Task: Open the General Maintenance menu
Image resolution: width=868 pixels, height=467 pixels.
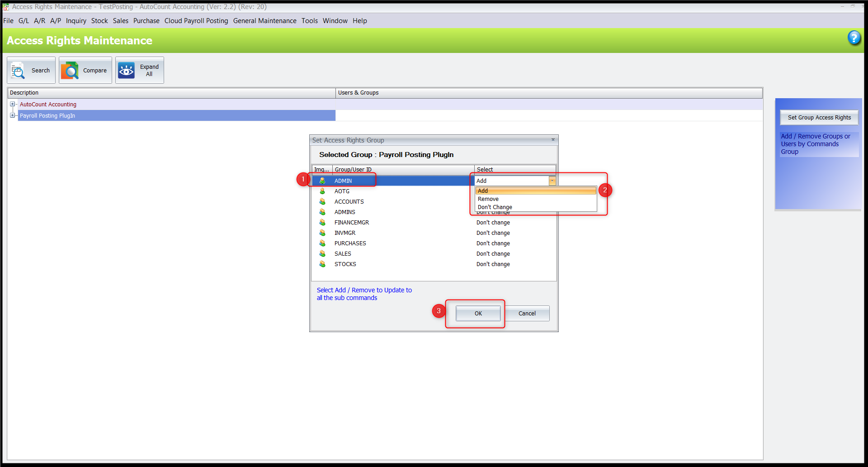Action: click(265, 21)
